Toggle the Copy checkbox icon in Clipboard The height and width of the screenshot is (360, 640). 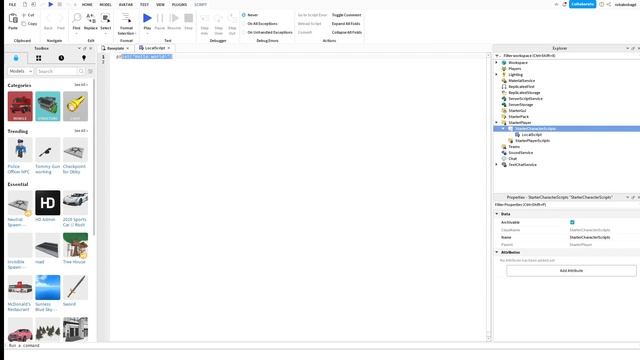tap(24, 24)
